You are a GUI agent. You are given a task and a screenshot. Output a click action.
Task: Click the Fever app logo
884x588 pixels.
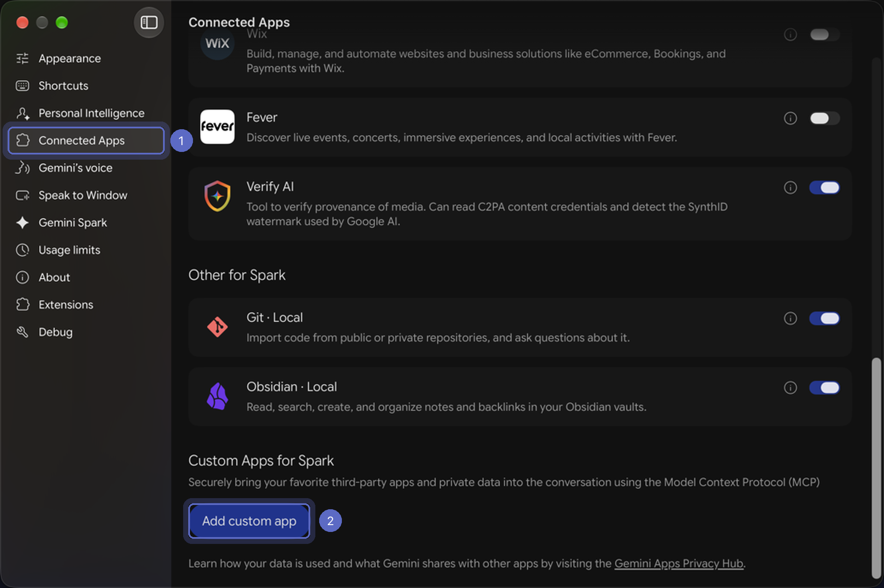click(x=217, y=127)
